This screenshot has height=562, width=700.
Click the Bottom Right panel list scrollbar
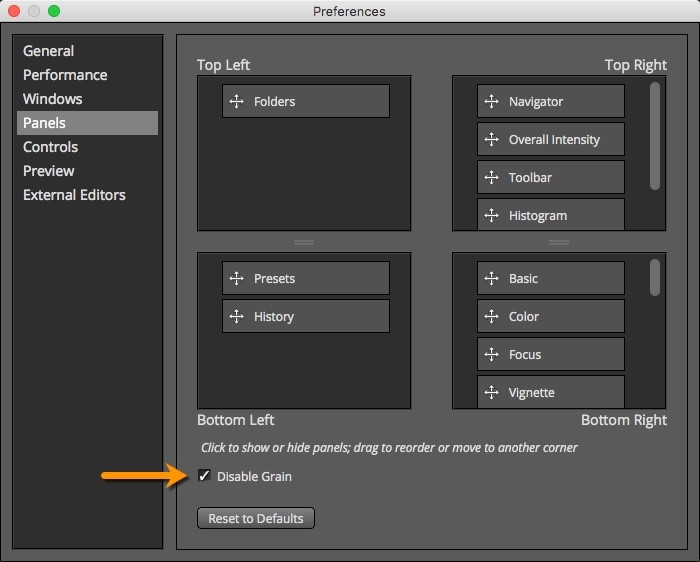pos(655,278)
